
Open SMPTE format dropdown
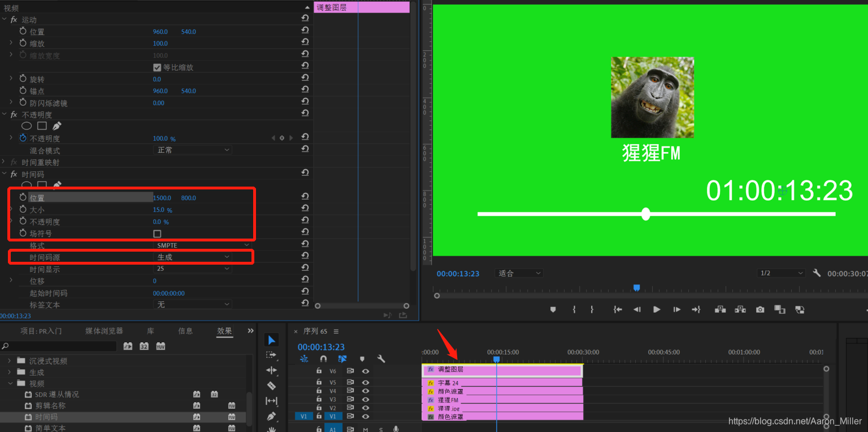point(202,245)
